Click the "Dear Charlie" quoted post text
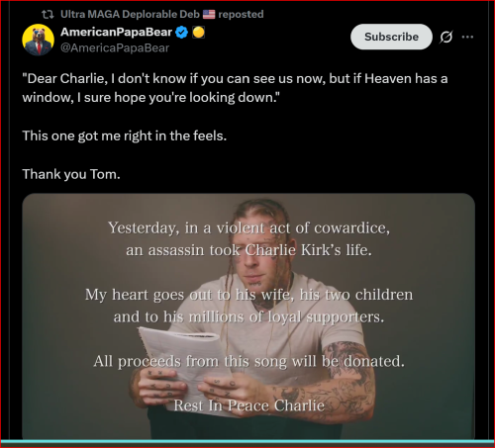 (235, 88)
